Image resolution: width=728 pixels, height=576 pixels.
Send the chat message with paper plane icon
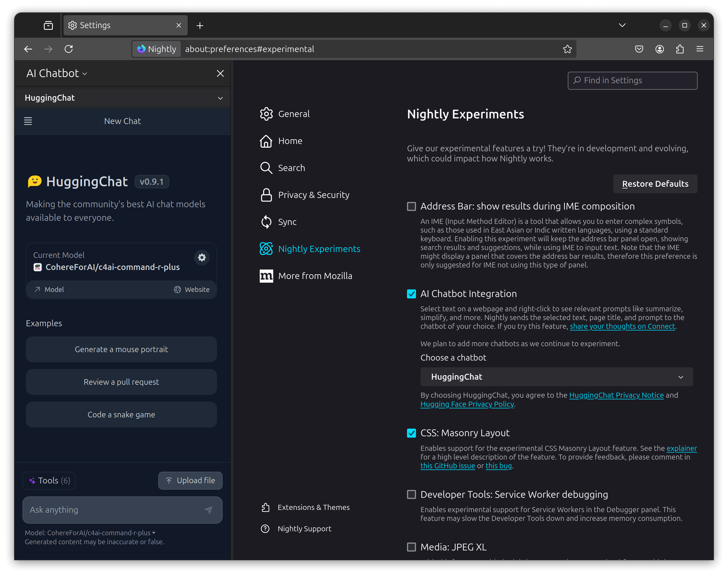(209, 510)
